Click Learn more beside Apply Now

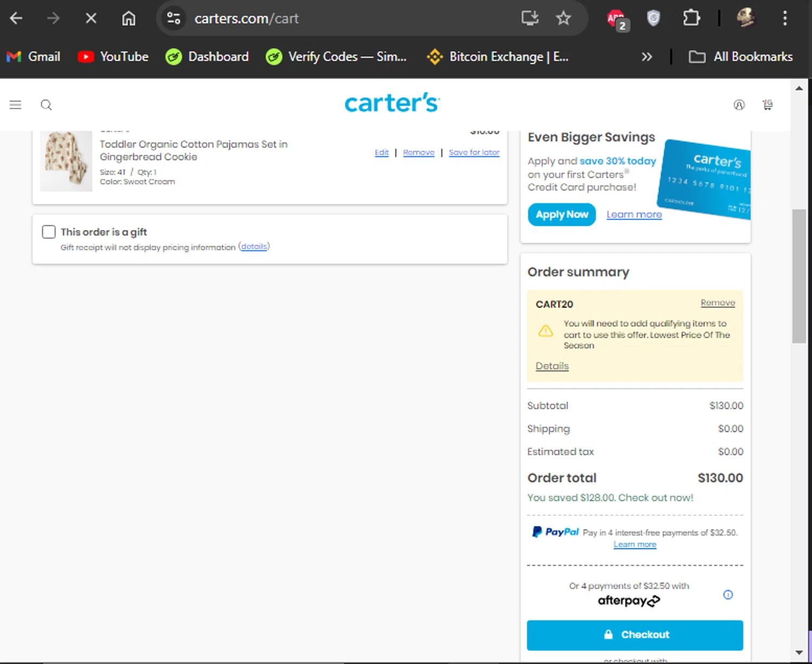tap(634, 214)
